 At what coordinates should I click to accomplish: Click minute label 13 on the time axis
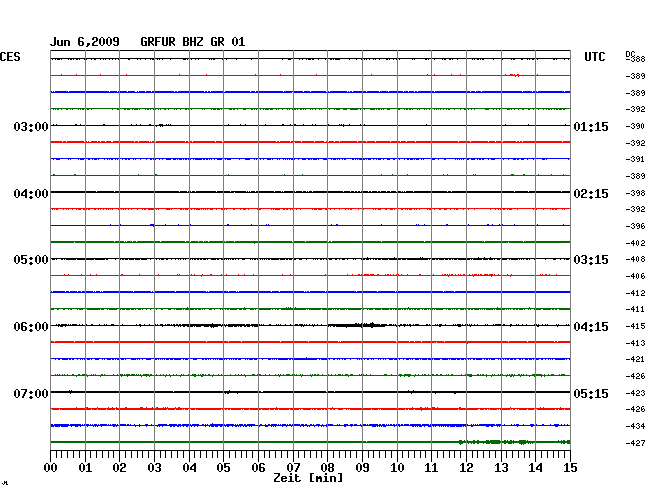tap(501, 468)
